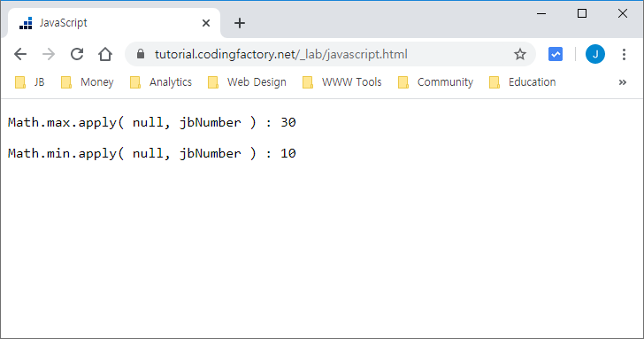Open the Chrome three-dot menu

(624, 54)
